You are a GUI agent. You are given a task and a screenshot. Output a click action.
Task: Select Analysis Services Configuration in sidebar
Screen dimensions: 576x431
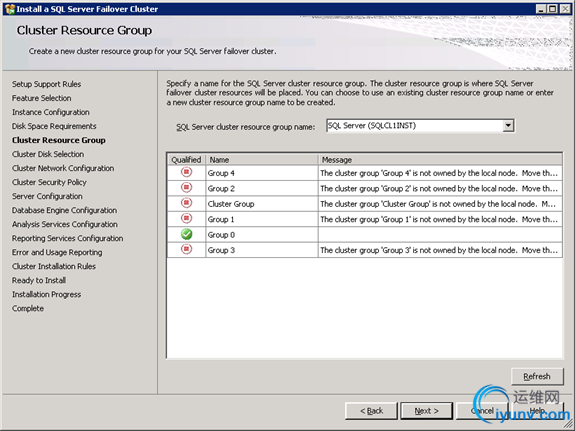(x=65, y=224)
